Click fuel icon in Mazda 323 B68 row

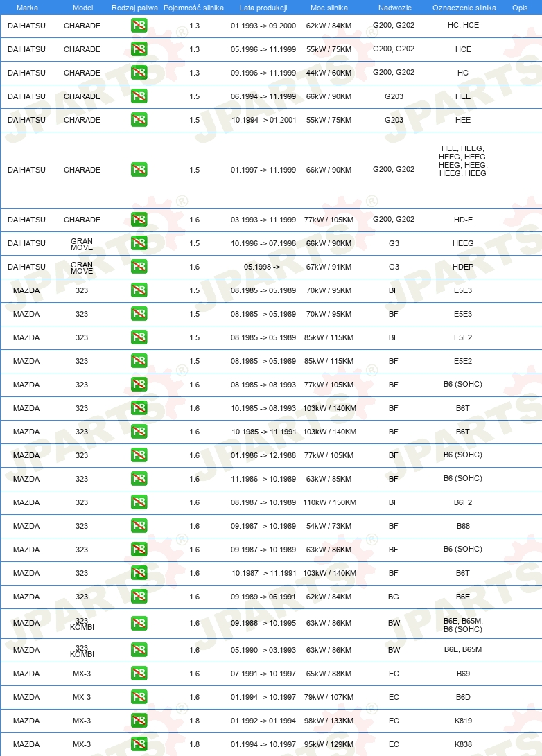tap(139, 526)
